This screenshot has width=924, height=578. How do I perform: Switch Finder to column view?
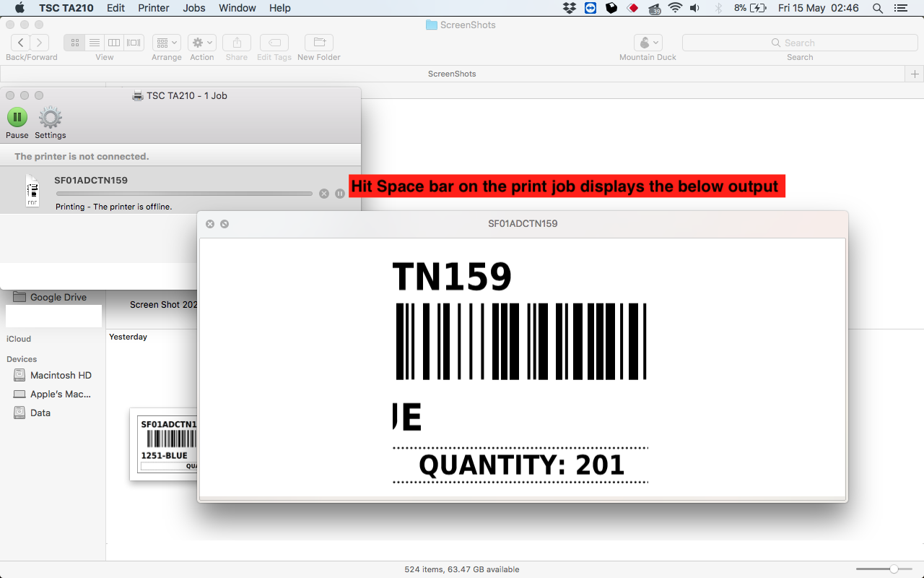pyautogui.click(x=114, y=42)
